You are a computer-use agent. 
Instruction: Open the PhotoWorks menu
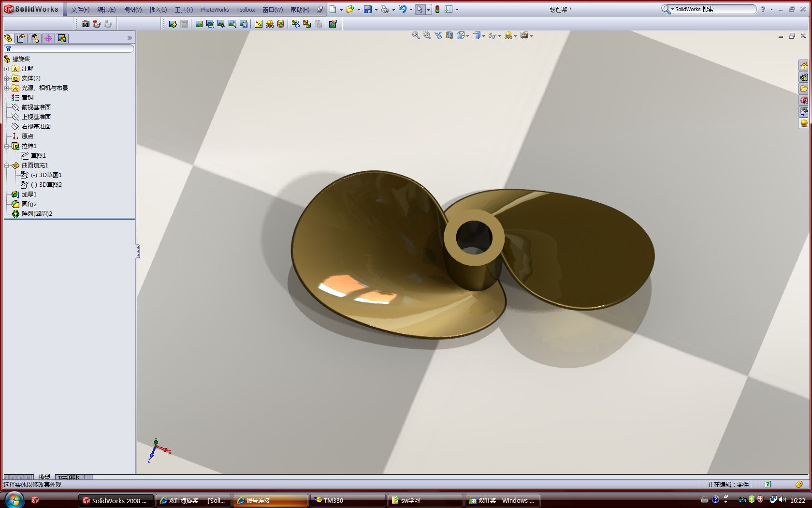[215, 10]
